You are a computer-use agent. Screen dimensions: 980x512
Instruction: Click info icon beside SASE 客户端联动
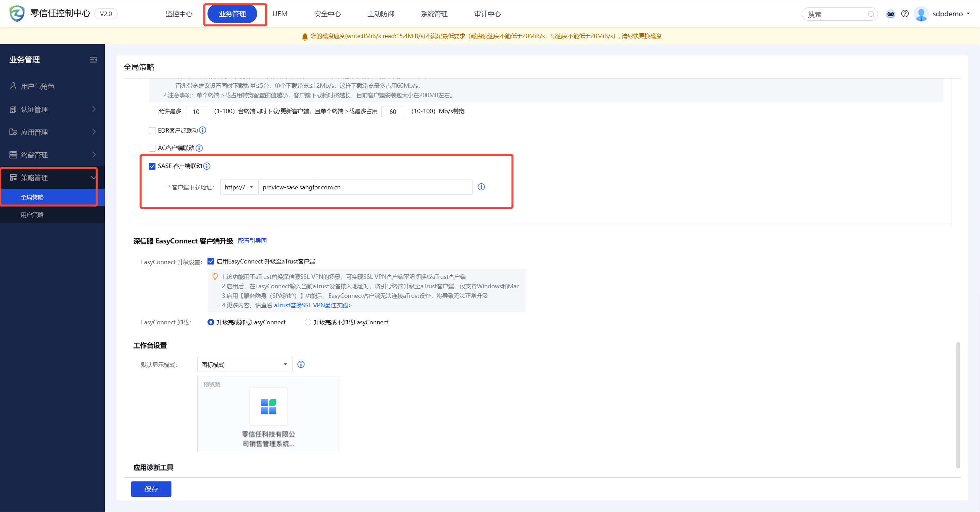[207, 166]
